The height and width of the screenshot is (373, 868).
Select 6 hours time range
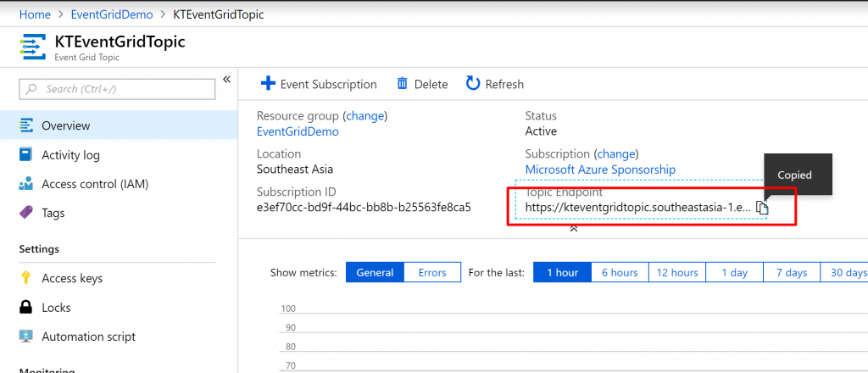coord(620,272)
